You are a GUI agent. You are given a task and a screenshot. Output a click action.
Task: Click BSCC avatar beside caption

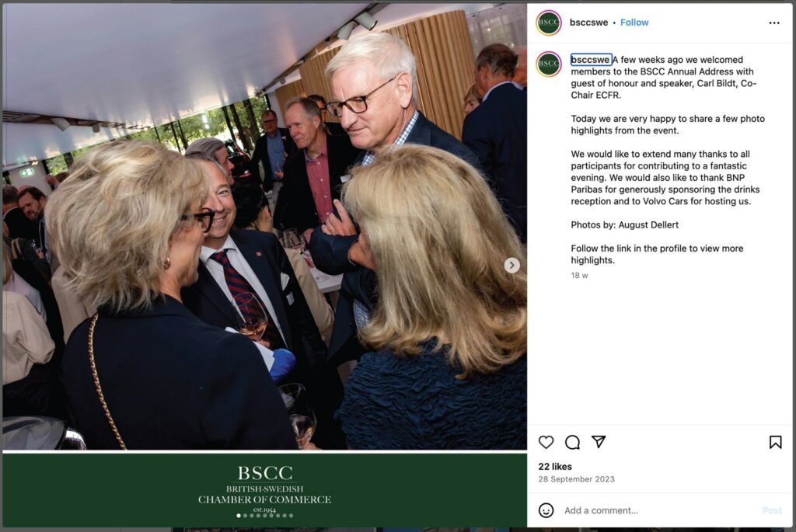[x=549, y=64]
